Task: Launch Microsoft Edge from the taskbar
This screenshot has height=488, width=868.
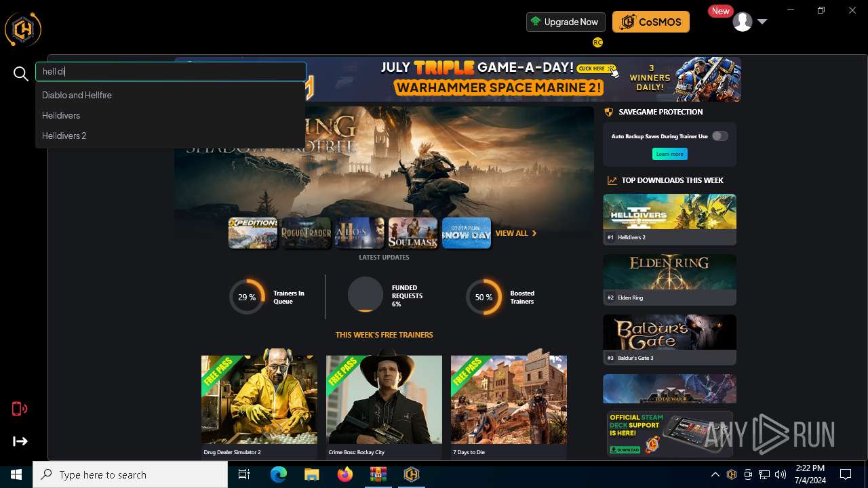Action: point(279,474)
